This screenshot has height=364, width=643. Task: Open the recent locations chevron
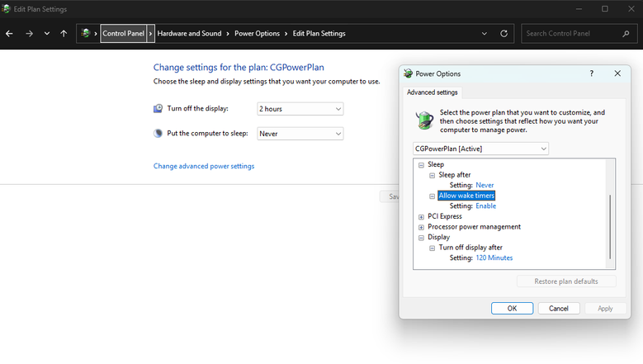(47, 34)
